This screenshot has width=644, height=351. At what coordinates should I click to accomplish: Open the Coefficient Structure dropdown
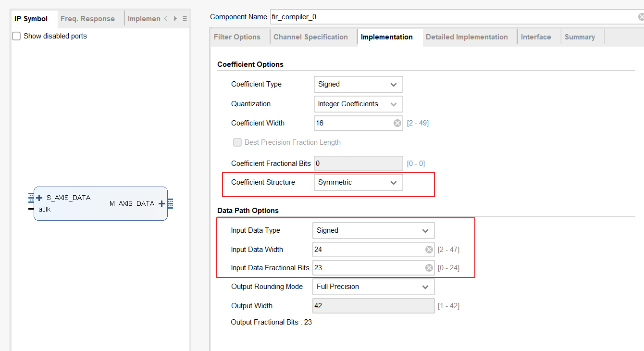click(x=358, y=182)
